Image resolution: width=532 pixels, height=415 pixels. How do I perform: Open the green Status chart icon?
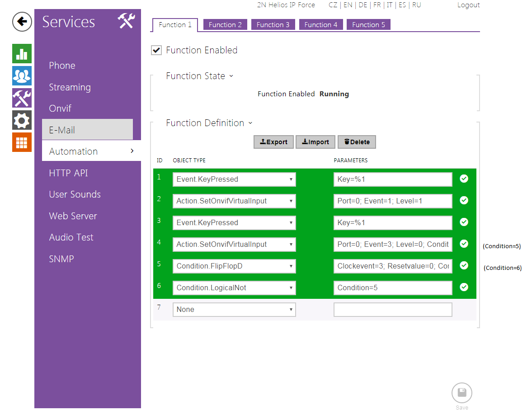point(22,54)
